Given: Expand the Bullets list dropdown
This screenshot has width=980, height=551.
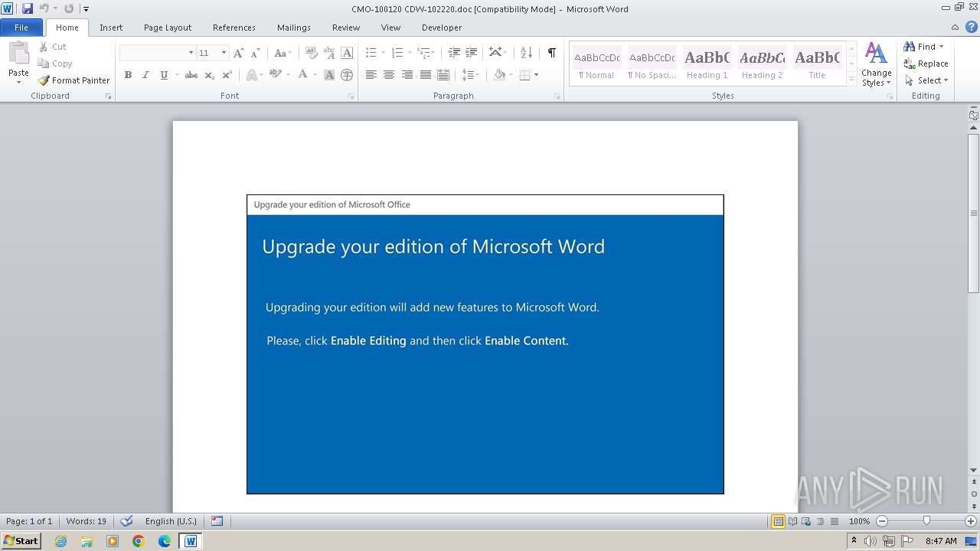Looking at the screenshot, I should tap(383, 53).
